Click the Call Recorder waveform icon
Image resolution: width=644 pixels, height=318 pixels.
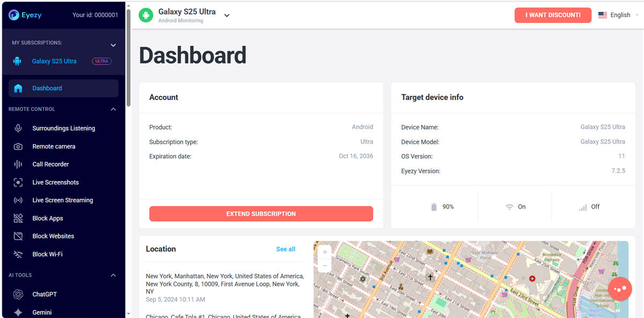tap(18, 164)
